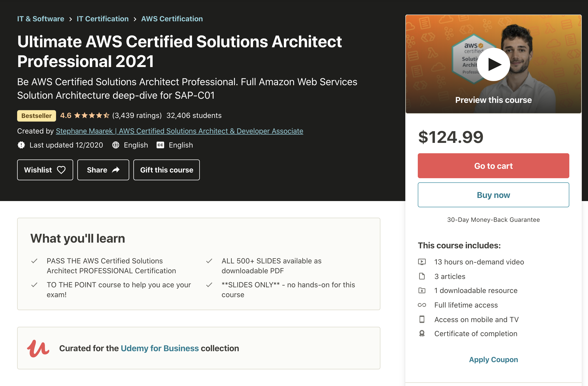Click the on-demand video icon
The height and width of the screenshot is (386, 588).
pyautogui.click(x=422, y=262)
